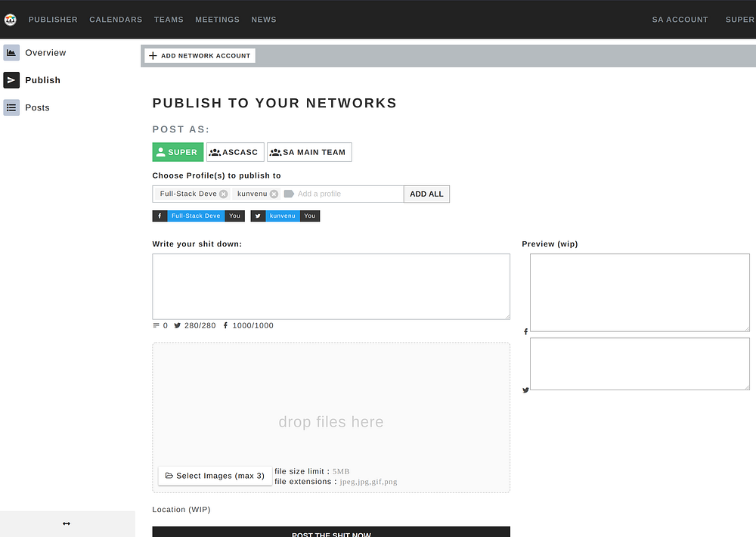Open Publish page in sidebar

(x=43, y=80)
